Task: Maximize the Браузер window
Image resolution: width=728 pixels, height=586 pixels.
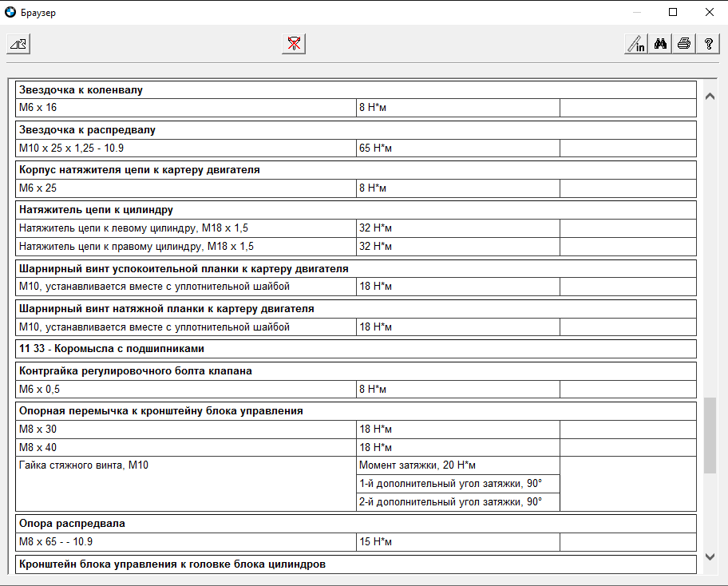Action: [x=673, y=13]
